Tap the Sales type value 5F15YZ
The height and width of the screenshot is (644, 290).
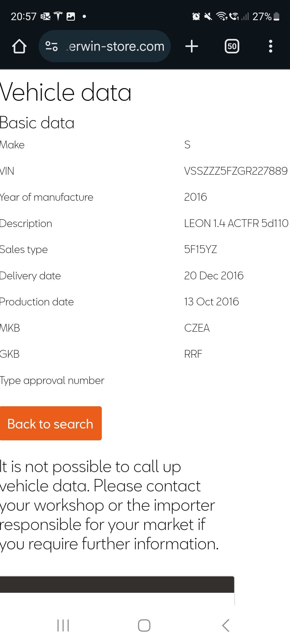coord(200,249)
